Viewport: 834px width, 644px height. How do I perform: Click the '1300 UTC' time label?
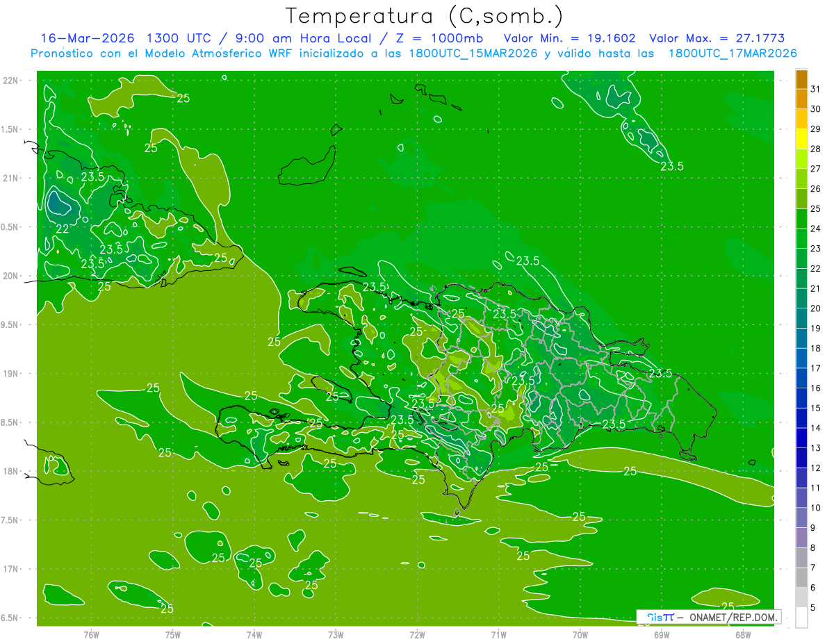click(x=179, y=38)
